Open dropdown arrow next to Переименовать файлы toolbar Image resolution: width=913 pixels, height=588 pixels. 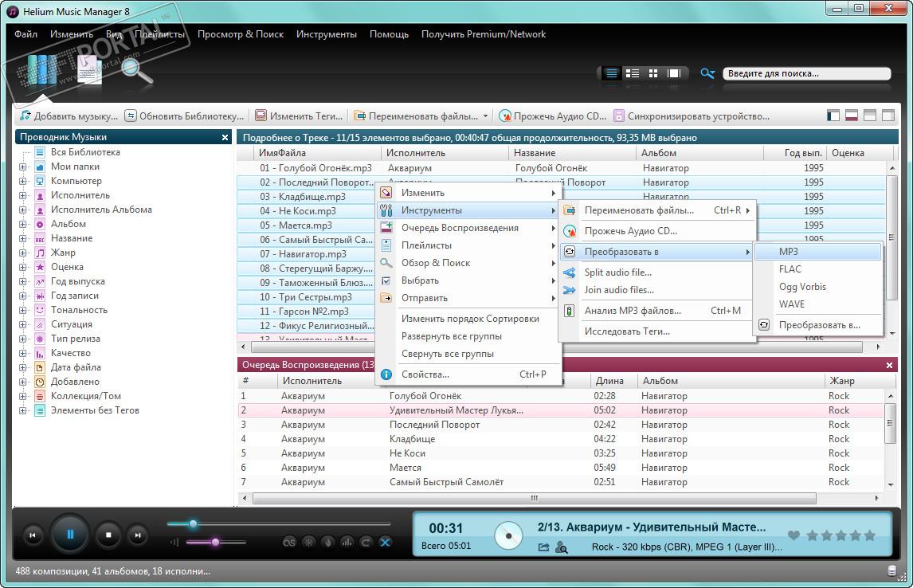[x=485, y=116]
